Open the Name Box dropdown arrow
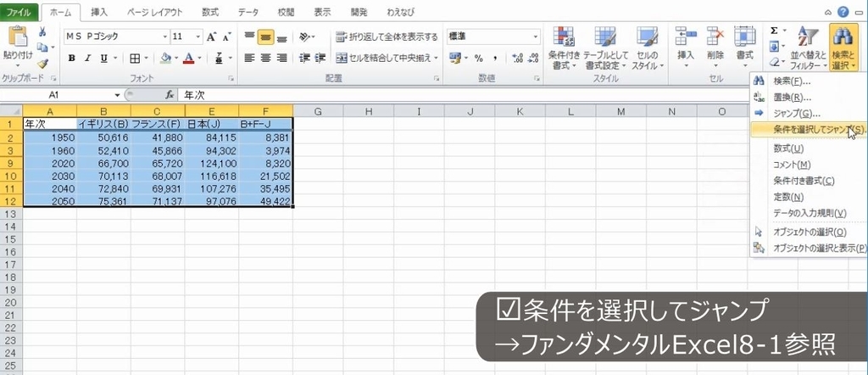Viewport: 868px width, 375px height. [117, 95]
